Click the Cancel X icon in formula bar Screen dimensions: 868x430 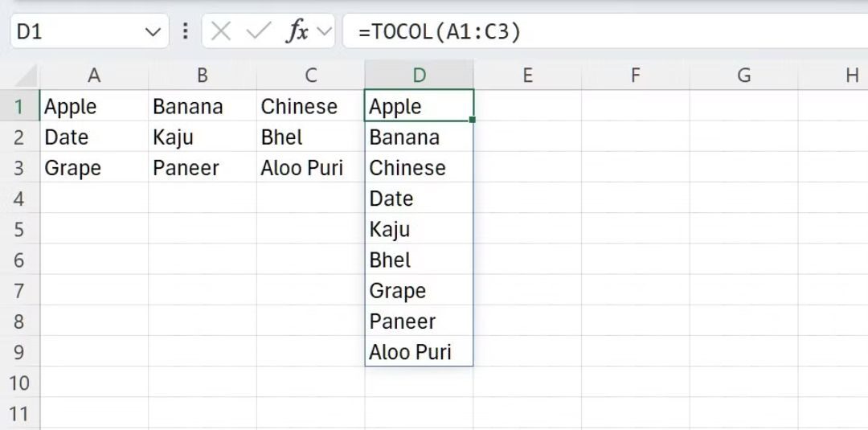click(x=221, y=31)
